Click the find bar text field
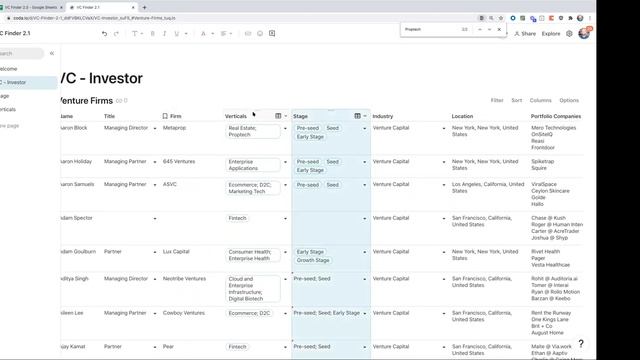 click(431, 29)
